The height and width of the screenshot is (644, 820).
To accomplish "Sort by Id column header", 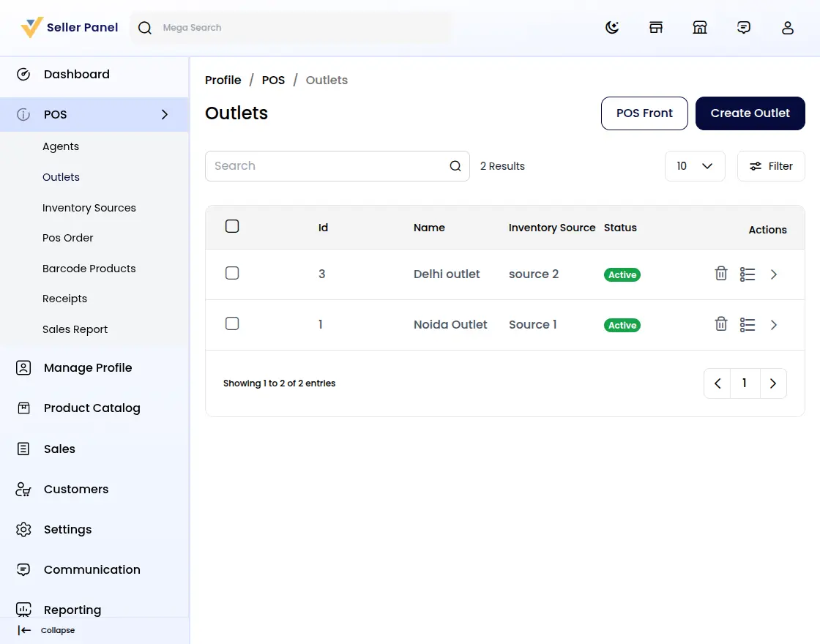I will click(x=323, y=228).
